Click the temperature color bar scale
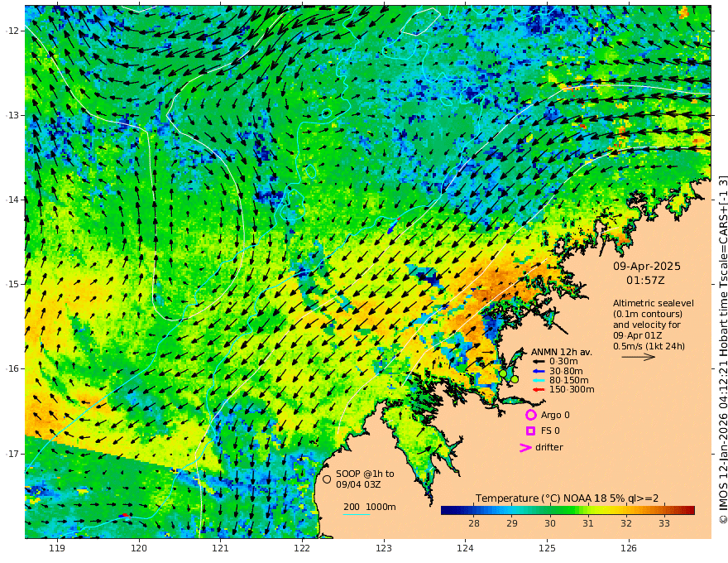 568,511
